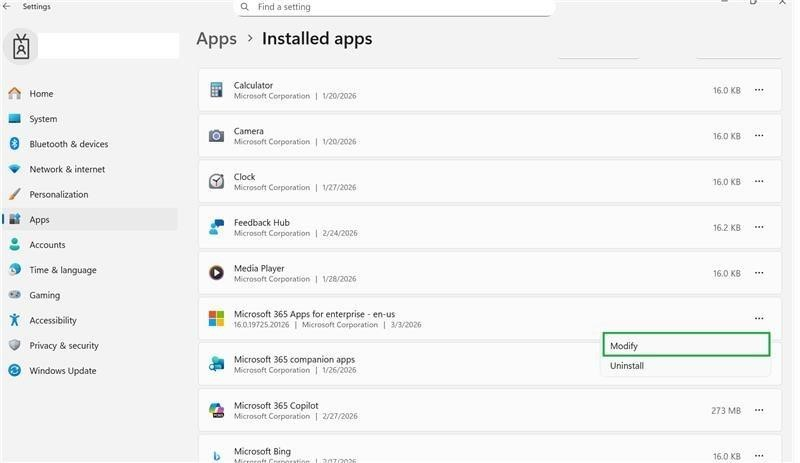Click Apps in the breadcrumb
This screenshot has width=800, height=463.
(216, 39)
